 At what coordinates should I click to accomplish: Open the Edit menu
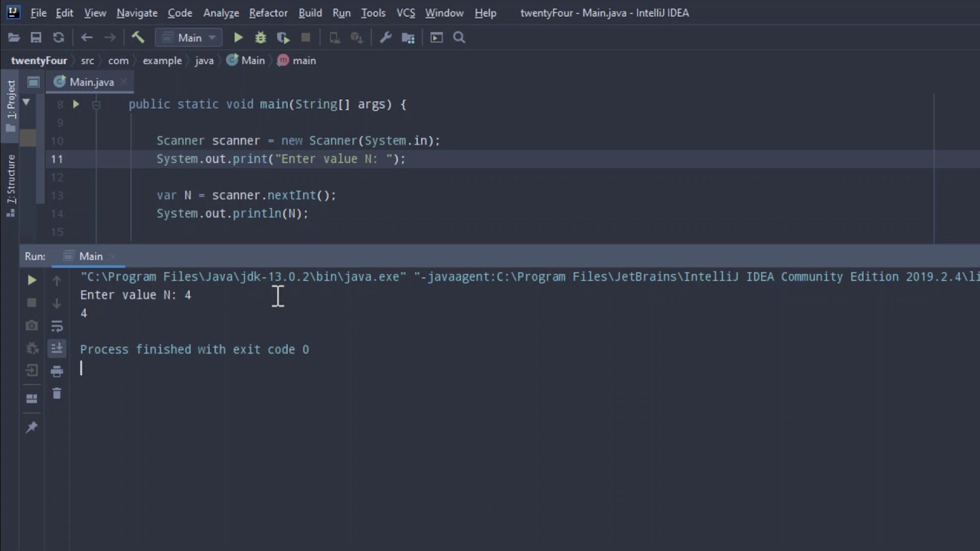pos(65,13)
